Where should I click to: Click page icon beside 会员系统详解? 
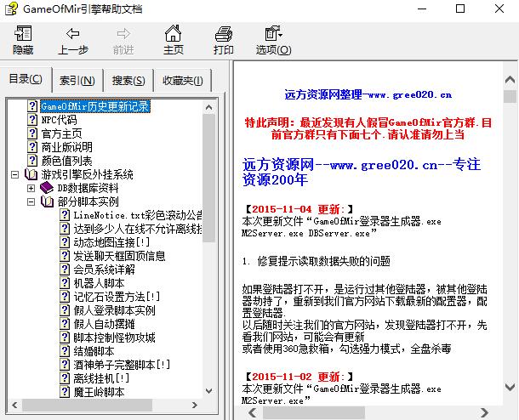pos(65,270)
